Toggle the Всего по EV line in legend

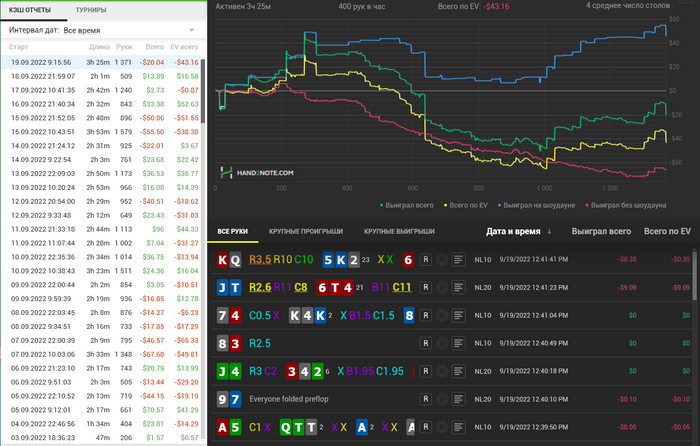pos(466,205)
